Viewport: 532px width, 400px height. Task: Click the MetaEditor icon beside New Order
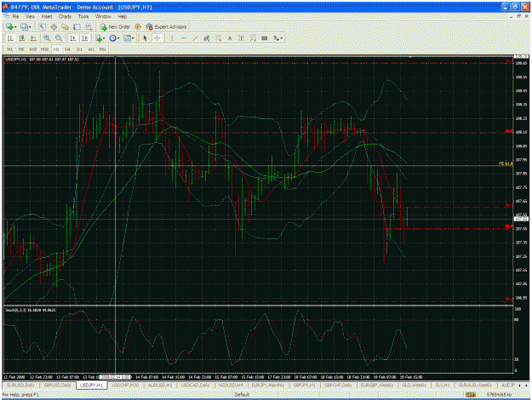tap(138, 26)
